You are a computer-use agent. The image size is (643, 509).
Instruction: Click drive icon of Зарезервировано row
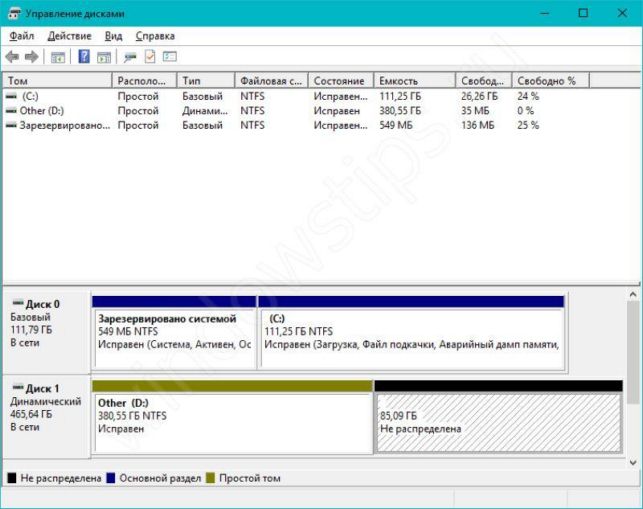pyautogui.click(x=12, y=125)
